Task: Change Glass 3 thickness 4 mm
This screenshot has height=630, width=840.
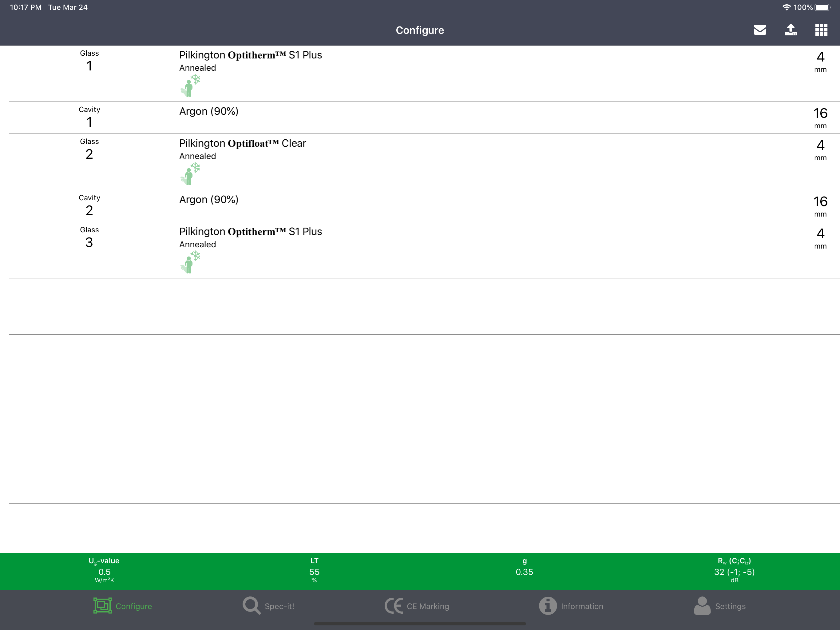Action: point(820,238)
